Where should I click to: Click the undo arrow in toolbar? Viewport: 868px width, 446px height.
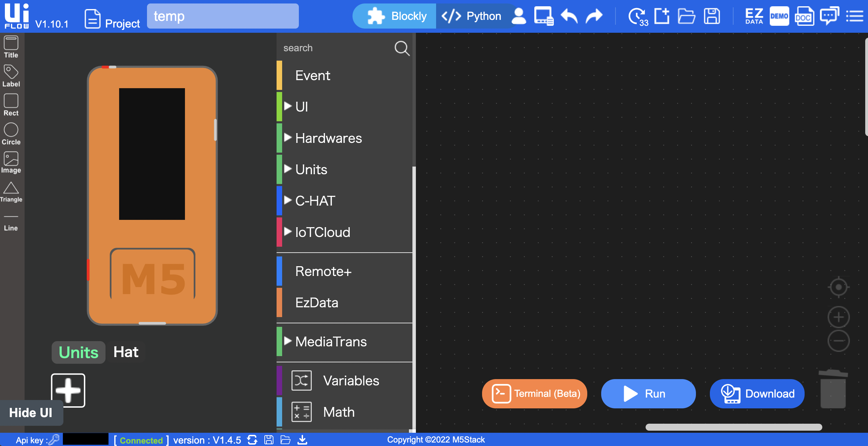click(x=569, y=16)
